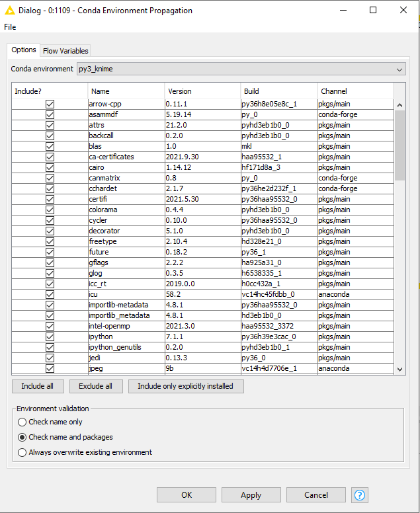The width and height of the screenshot is (420, 513).
Task: Click the Build column header
Action: pos(279,91)
